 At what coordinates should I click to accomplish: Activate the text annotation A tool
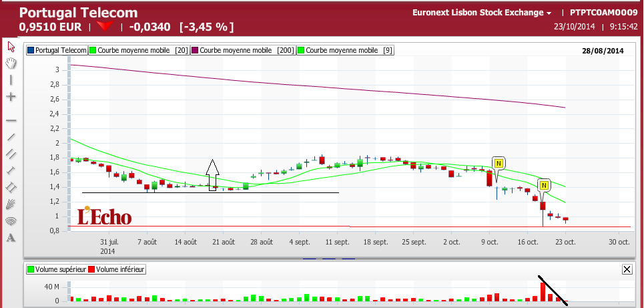pyautogui.click(x=11, y=237)
